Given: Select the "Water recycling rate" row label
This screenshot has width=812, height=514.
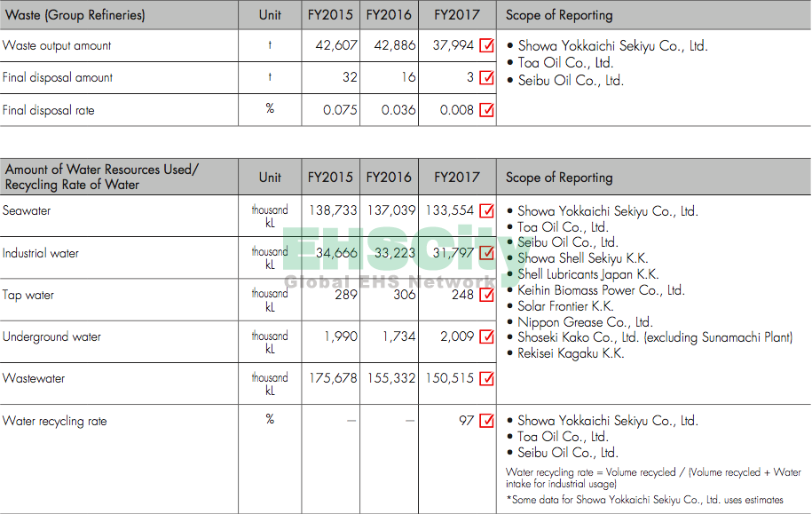Looking at the screenshot, I should click(x=54, y=421).
